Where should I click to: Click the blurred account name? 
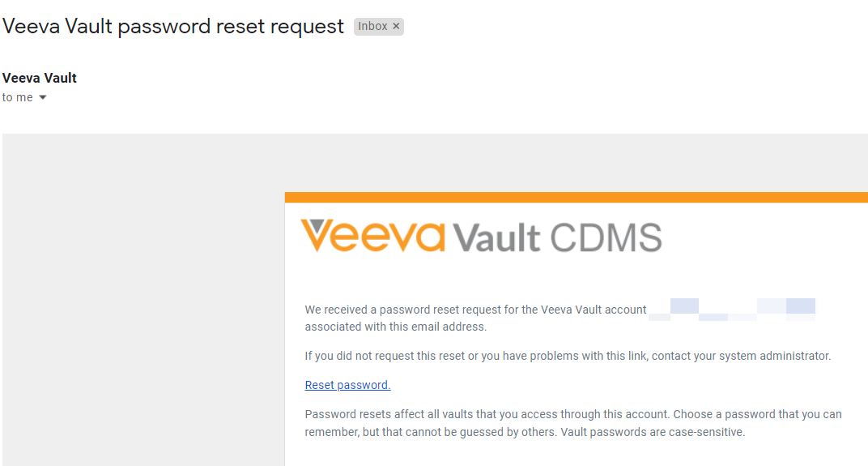[x=731, y=309]
